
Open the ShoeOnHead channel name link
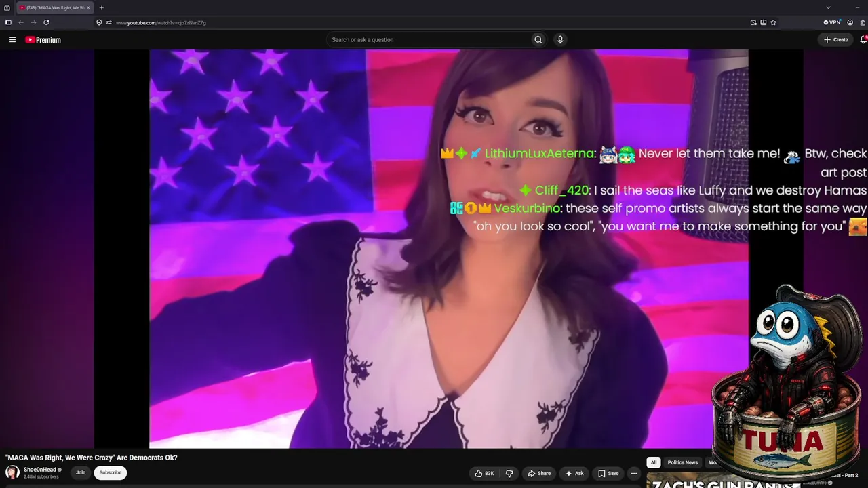pyautogui.click(x=40, y=470)
